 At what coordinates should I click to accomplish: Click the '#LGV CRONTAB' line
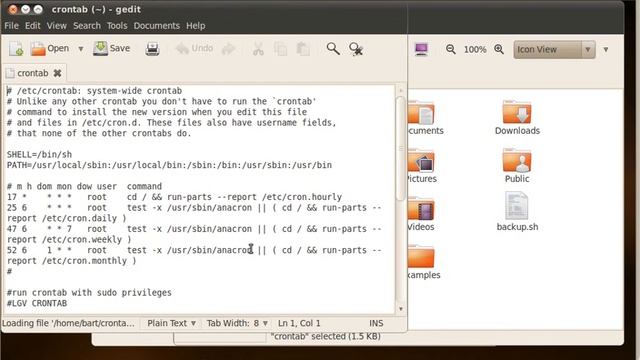click(x=37, y=303)
